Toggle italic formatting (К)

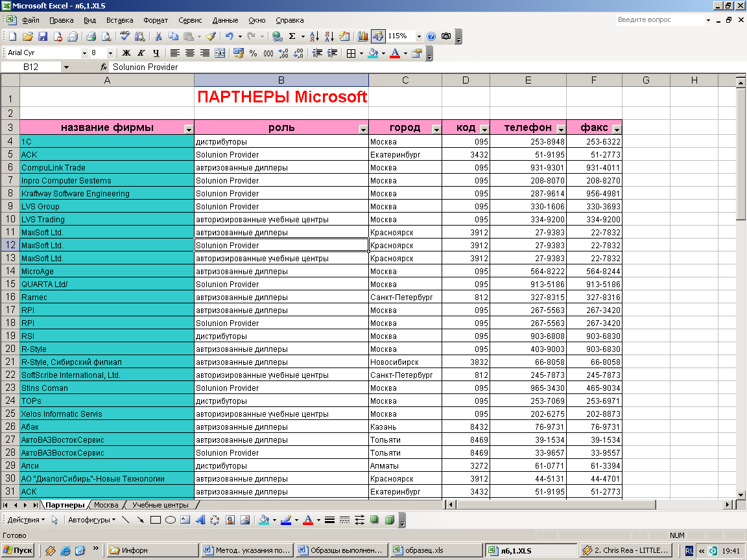coord(141,53)
